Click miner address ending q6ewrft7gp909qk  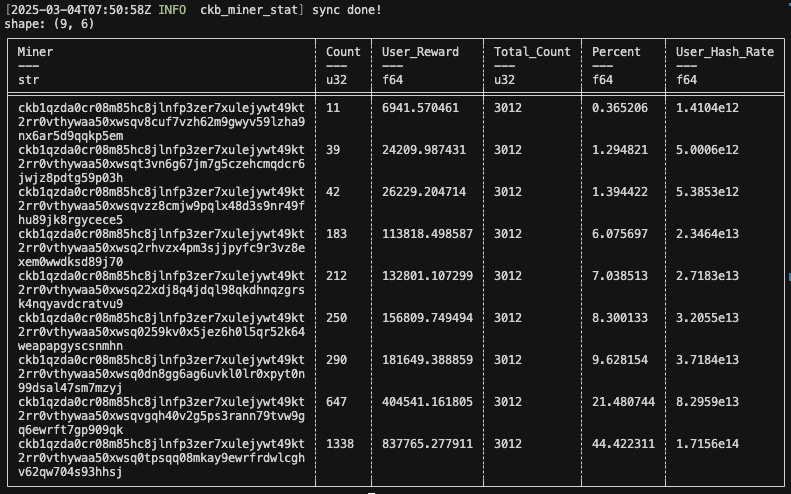pyautogui.click(x=161, y=415)
